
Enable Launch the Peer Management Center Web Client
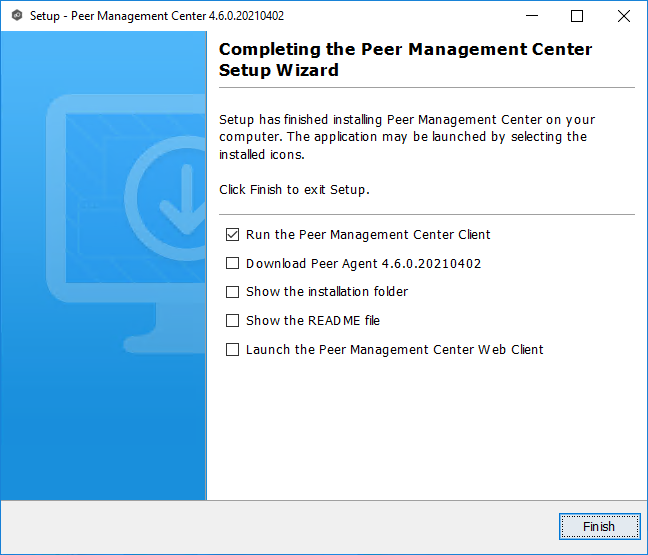tap(233, 350)
